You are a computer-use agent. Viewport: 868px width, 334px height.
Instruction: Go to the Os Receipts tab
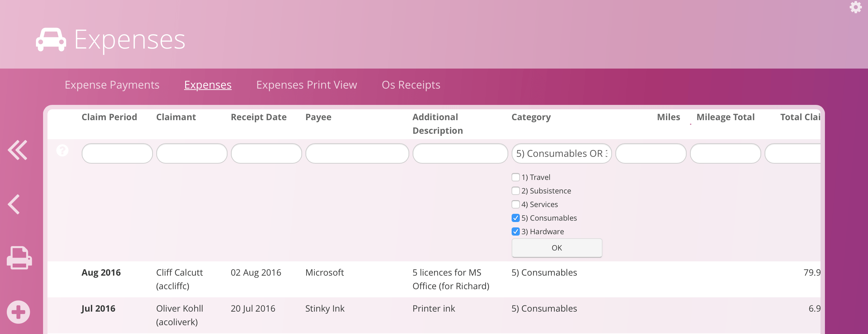tap(411, 85)
